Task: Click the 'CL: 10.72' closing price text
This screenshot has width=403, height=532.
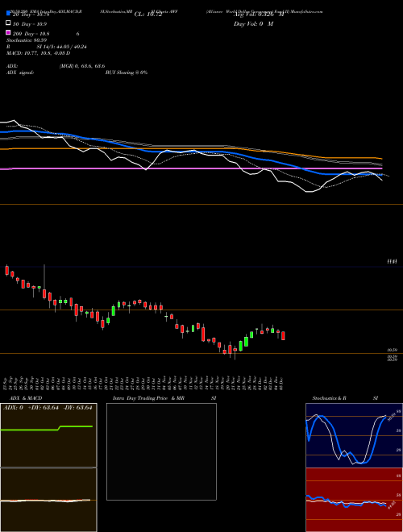Action: (148, 15)
